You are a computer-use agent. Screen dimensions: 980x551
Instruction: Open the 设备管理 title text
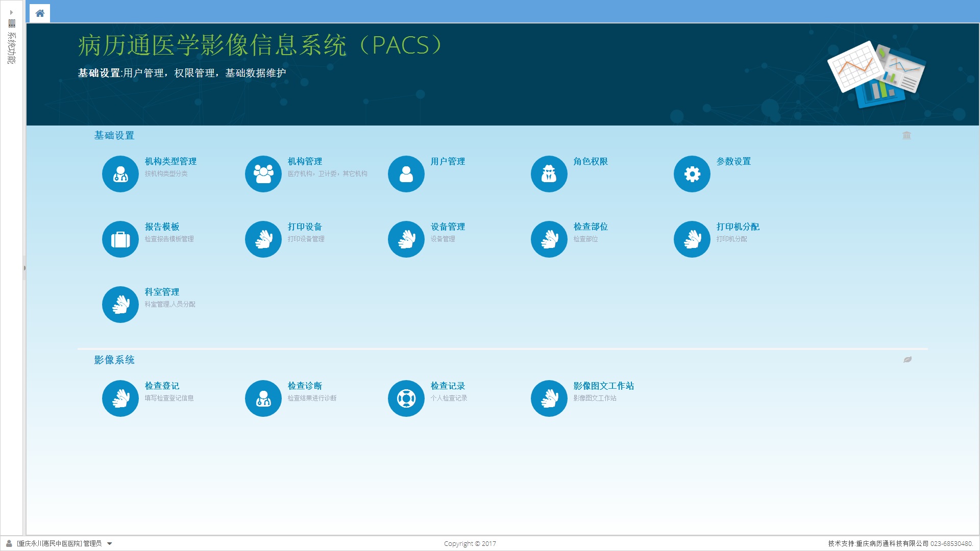(448, 227)
